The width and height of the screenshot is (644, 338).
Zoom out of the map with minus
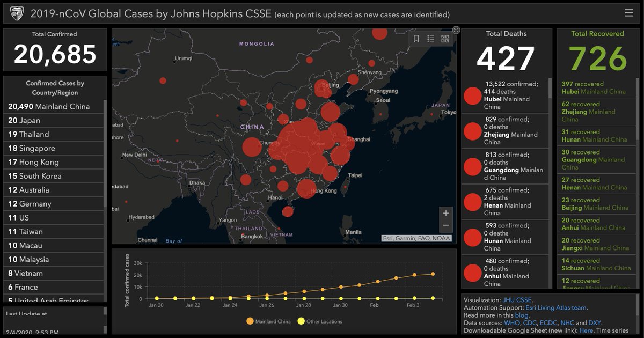tap(446, 226)
